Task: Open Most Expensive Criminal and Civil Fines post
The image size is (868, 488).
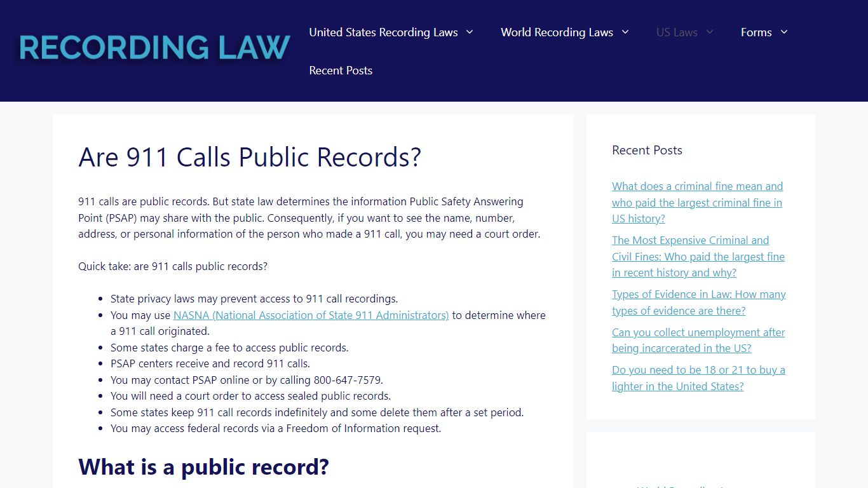Action: pyautogui.click(x=698, y=257)
